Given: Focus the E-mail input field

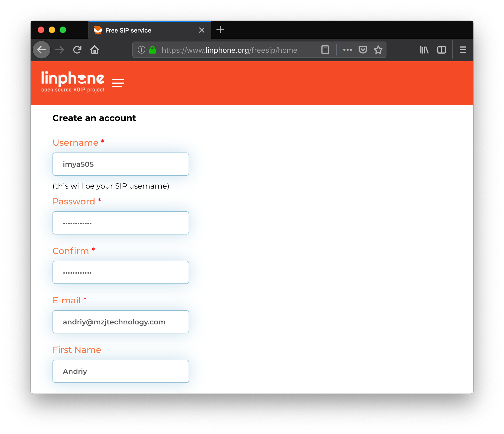Looking at the screenshot, I should tap(121, 322).
